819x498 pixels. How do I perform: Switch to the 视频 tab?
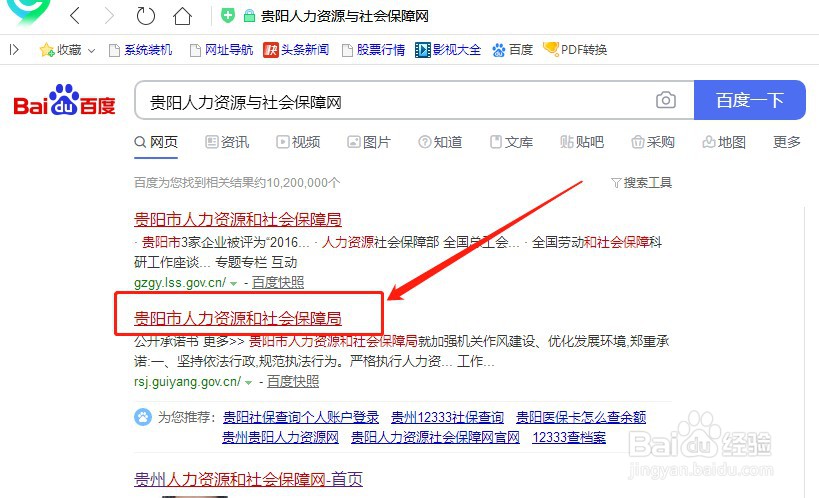coord(298,142)
